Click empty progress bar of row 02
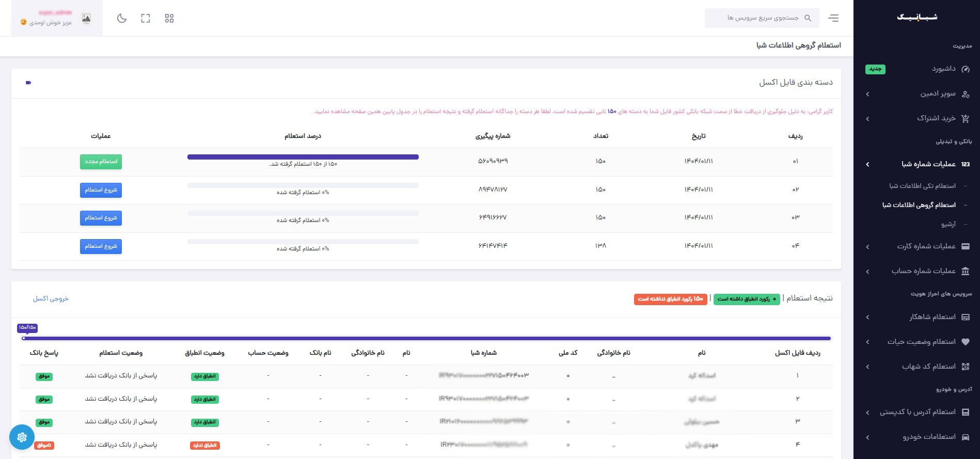Image resolution: width=980 pixels, height=459 pixels. pos(303,185)
